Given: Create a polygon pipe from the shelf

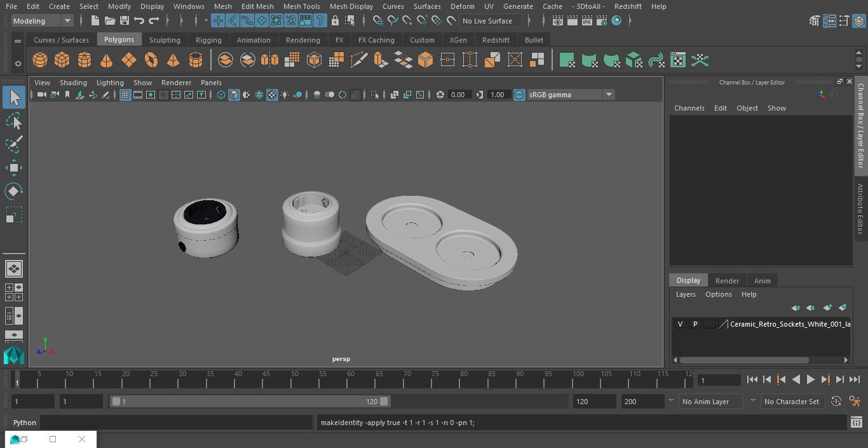Looking at the screenshot, I should pos(196,60).
